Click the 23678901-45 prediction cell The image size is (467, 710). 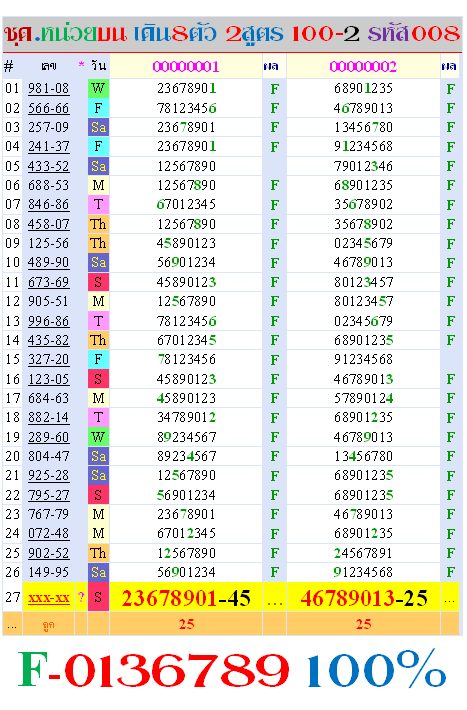point(186,598)
